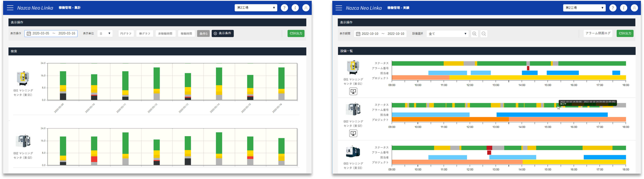Click CSV出力 button in 集計 window
The height and width of the screenshot is (179, 644).
tap(296, 33)
